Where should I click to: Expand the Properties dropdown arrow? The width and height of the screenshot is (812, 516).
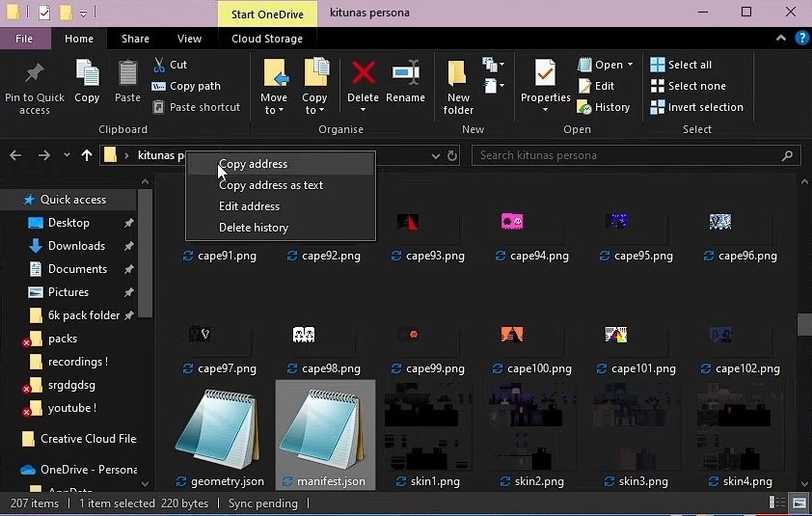(x=545, y=110)
